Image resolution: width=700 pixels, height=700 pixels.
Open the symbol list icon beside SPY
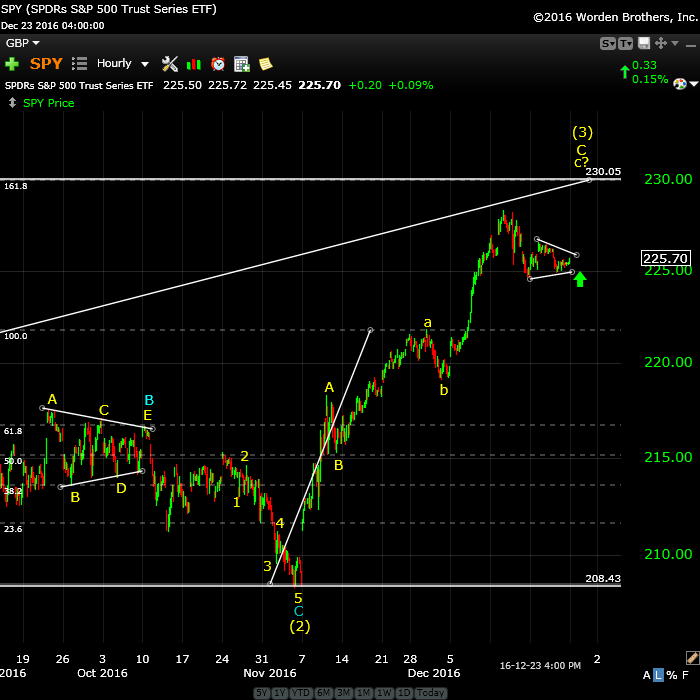click(x=79, y=63)
